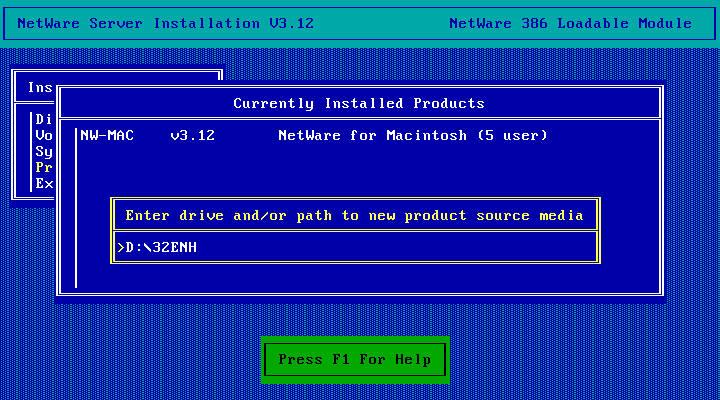Click the v3.12 version value
The image size is (720, 400).
coord(192,135)
